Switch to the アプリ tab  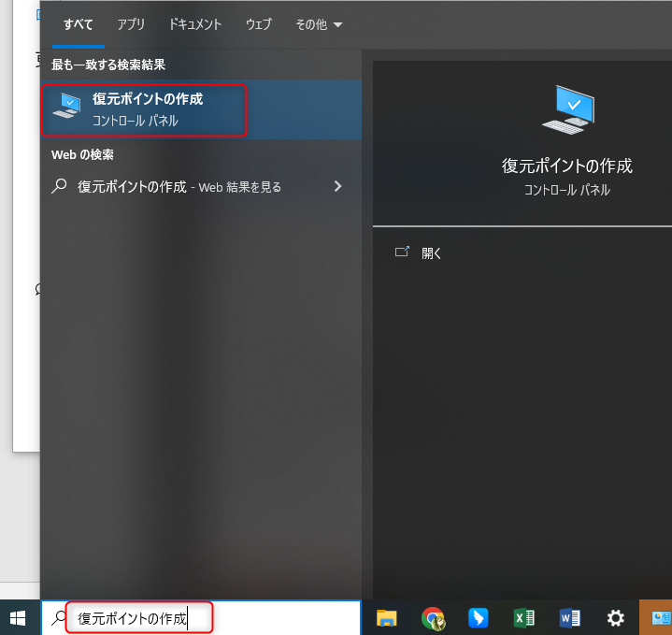click(131, 24)
